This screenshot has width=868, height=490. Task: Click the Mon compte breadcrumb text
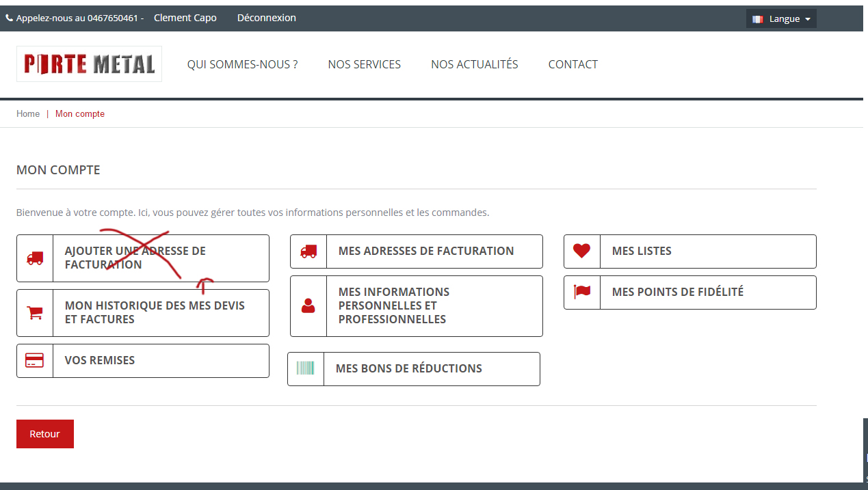(x=80, y=113)
